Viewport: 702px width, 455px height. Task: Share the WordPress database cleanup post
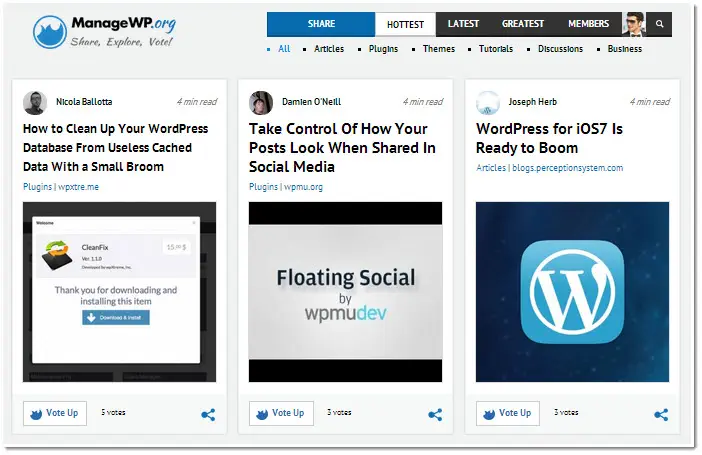coord(208,414)
